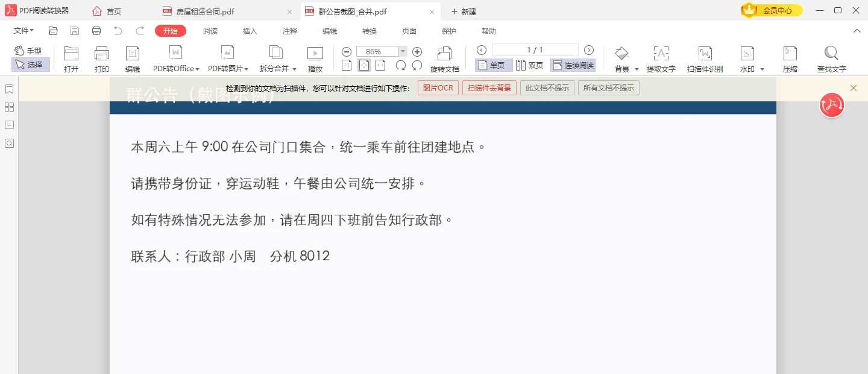Open the bookmarks sidebar panel
The height and width of the screenshot is (374, 868).
click(x=9, y=89)
